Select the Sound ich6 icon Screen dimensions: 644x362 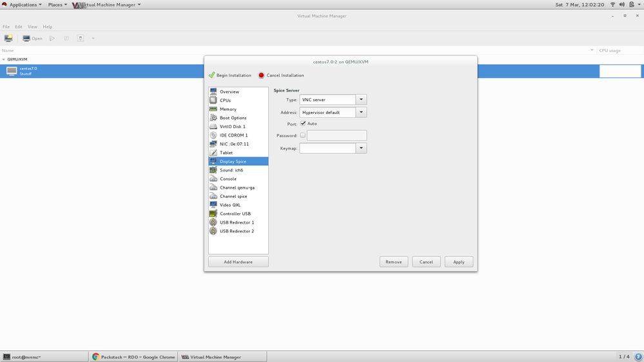[x=213, y=170]
